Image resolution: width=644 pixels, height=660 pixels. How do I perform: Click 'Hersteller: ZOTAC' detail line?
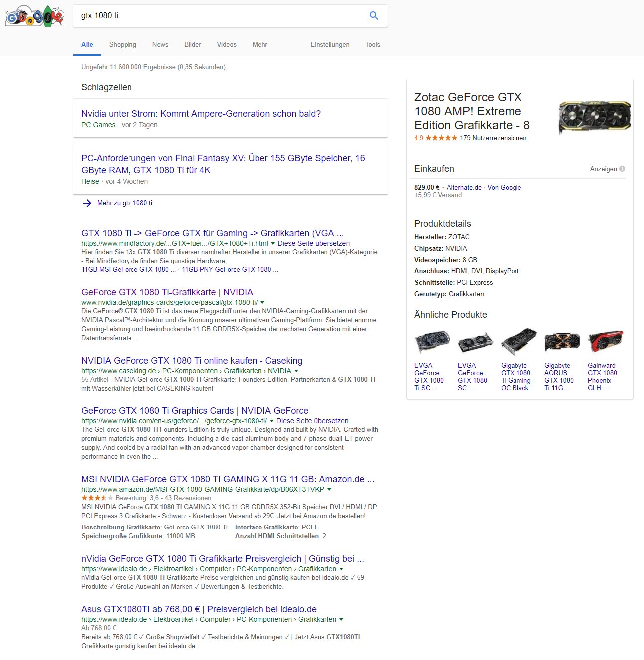coord(442,237)
